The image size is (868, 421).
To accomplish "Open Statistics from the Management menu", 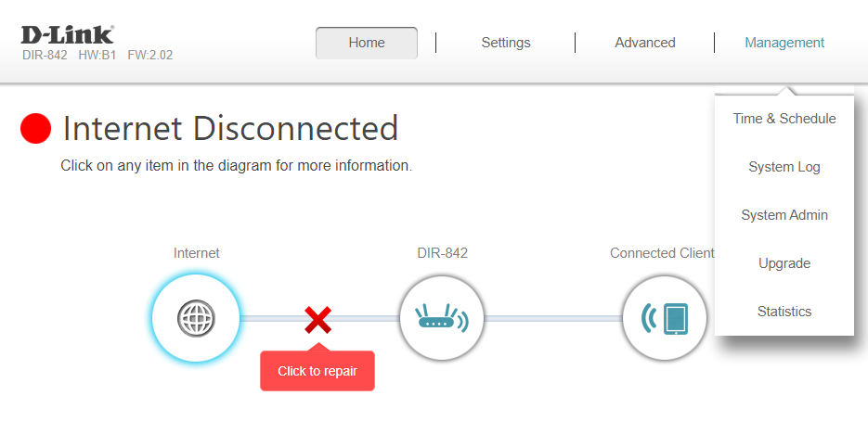I will pyautogui.click(x=784, y=312).
